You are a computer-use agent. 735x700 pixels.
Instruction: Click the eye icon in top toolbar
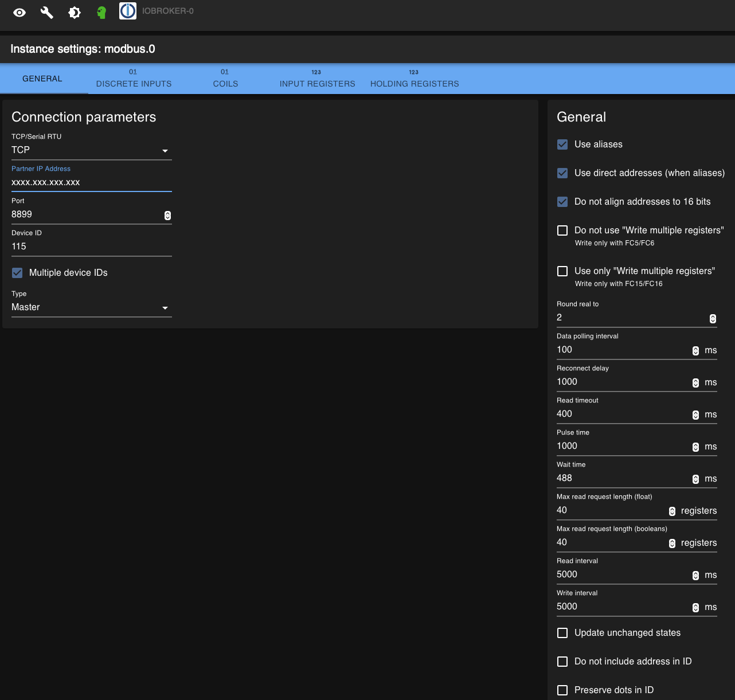[x=19, y=13]
